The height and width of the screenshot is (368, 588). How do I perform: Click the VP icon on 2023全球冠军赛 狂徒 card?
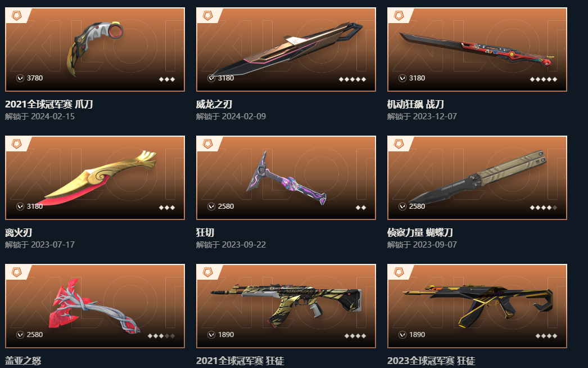[x=402, y=335]
